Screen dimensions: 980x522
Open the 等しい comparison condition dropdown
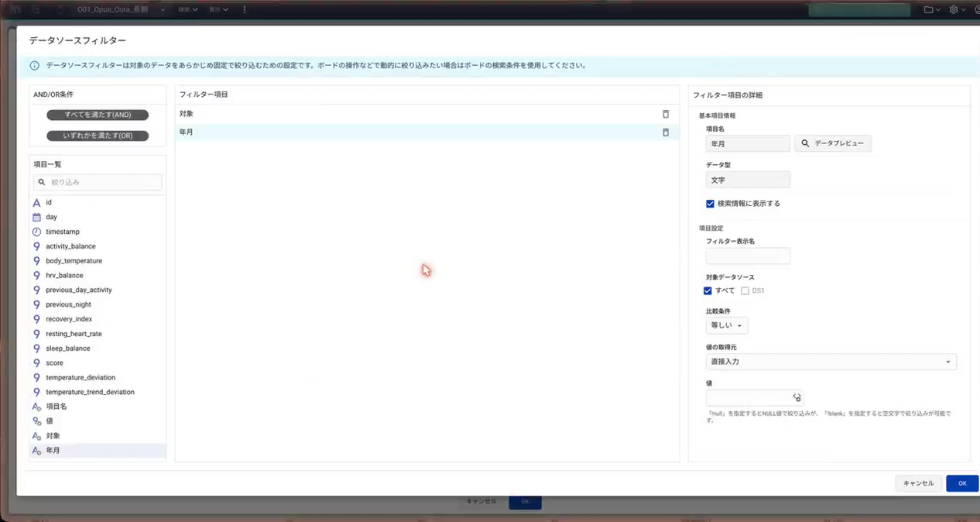[x=727, y=326]
